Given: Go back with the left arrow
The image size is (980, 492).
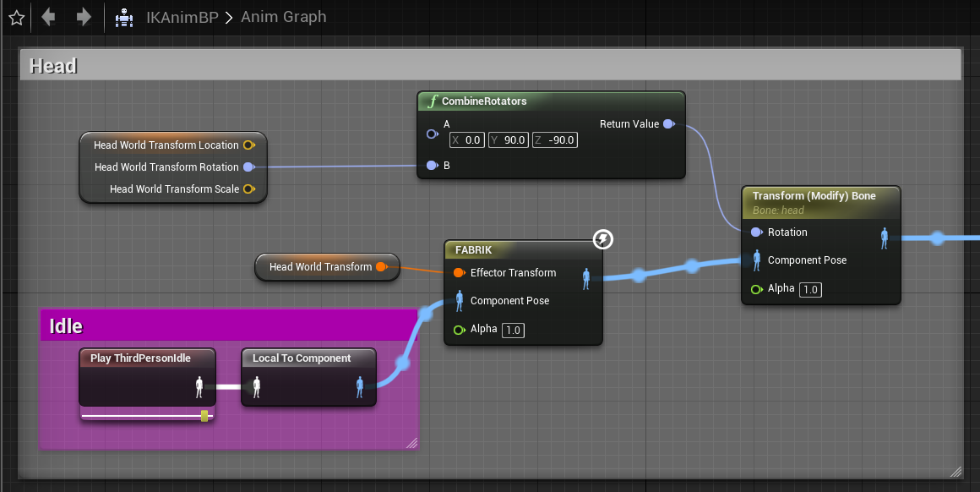Looking at the screenshot, I should pos(48,16).
